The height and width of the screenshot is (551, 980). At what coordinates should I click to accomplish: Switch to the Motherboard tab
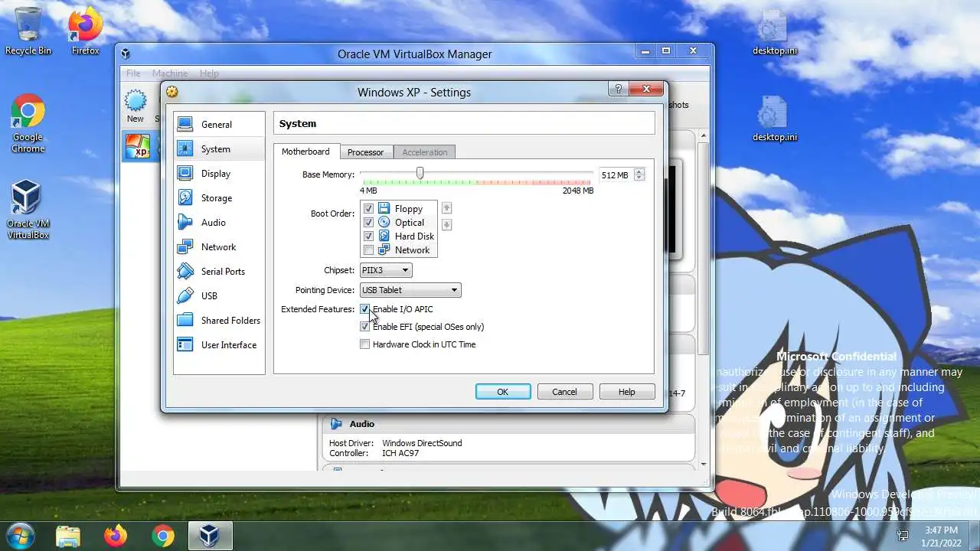305,152
